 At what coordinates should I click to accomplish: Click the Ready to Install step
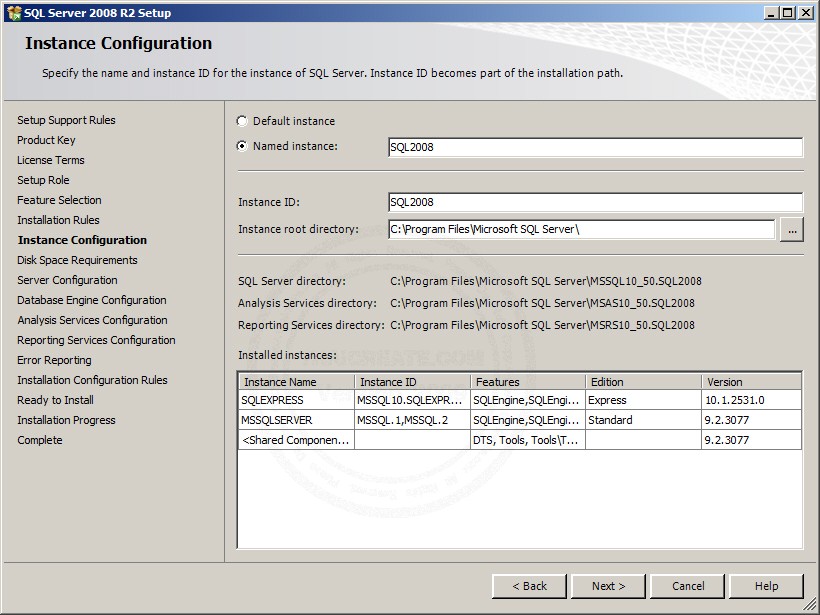tap(55, 400)
